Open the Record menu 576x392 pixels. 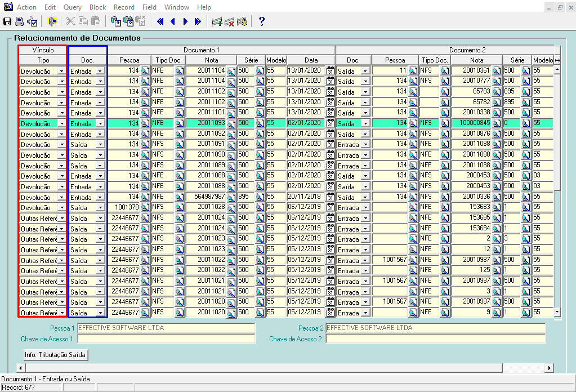point(124,7)
